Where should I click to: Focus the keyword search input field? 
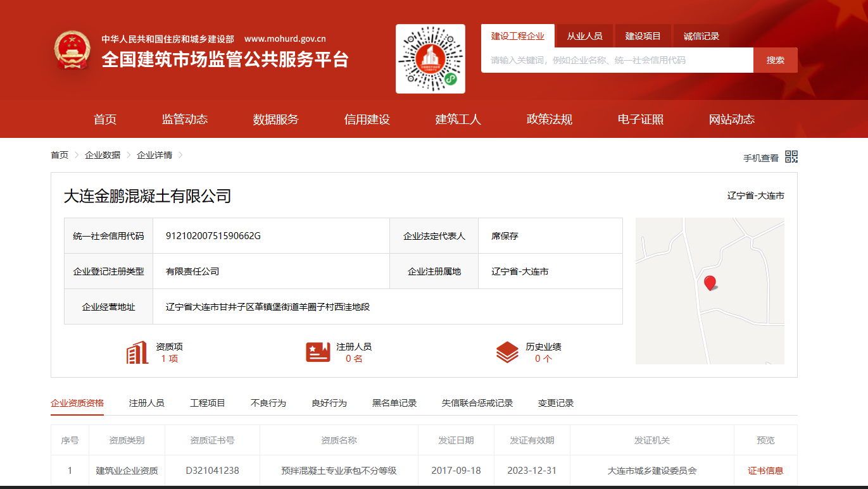[617, 60]
